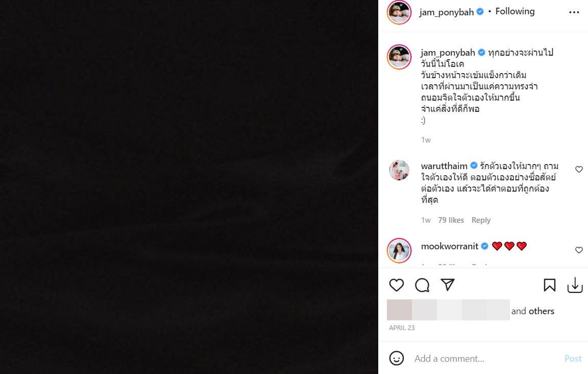Open emoji picker in comment box

tap(397, 358)
